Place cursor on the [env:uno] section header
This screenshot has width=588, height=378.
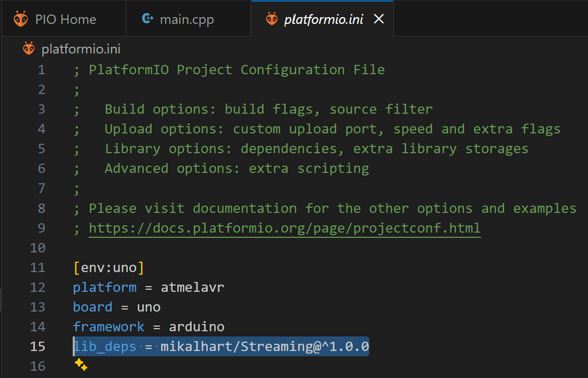tap(109, 268)
